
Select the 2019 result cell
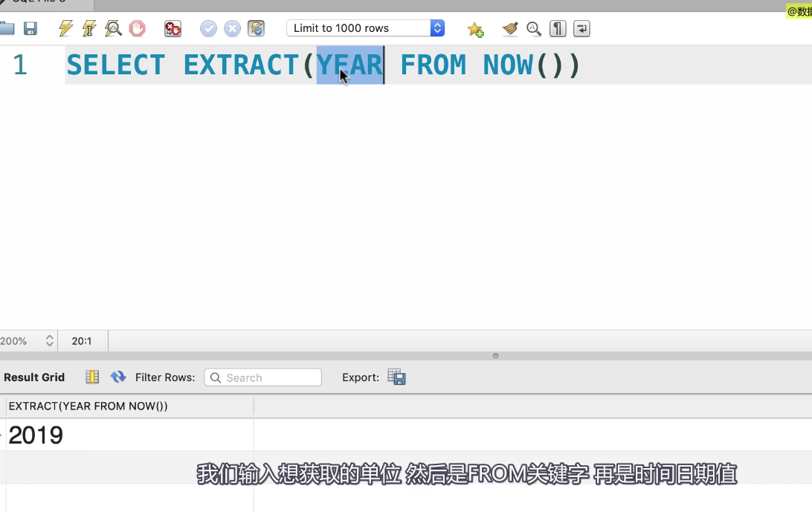coord(129,435)
